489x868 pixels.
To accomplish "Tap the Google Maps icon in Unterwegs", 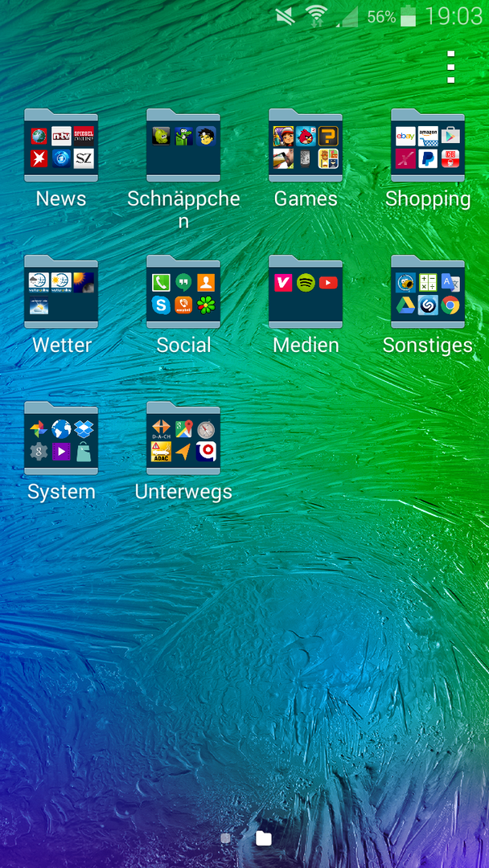I will click(183, 429).
